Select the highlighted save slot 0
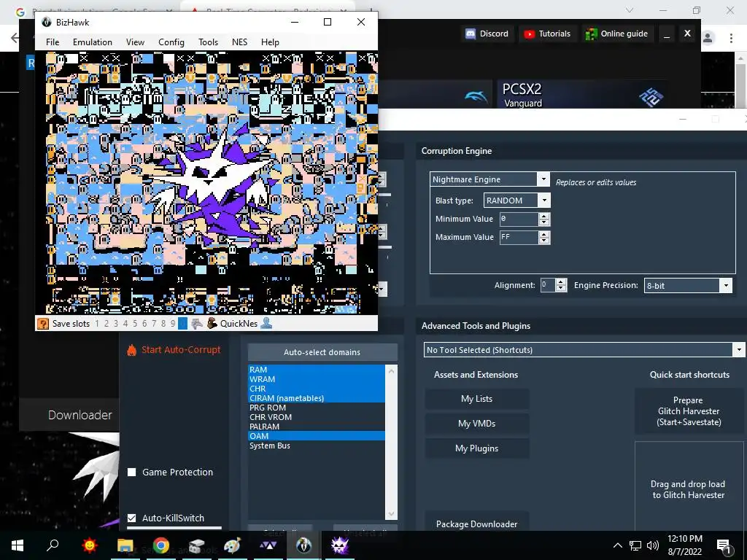Image resolution: width=747 pixels, height=560 pixels. click(x=182, y=324)
